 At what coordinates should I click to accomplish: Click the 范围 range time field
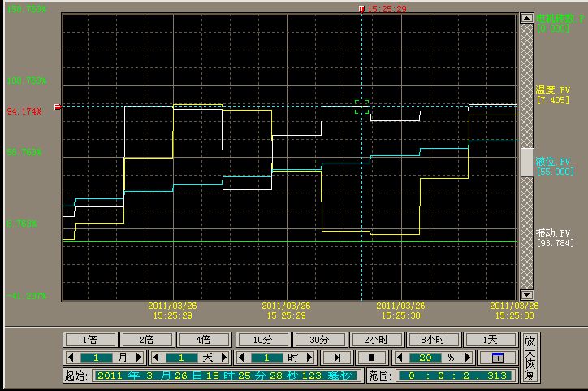tap(456, 376)
